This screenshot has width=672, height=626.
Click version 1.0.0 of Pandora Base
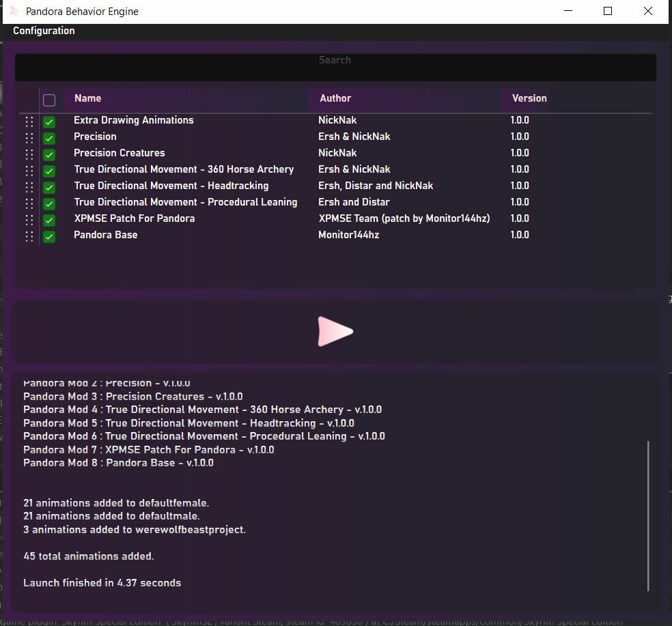(520, 235)
